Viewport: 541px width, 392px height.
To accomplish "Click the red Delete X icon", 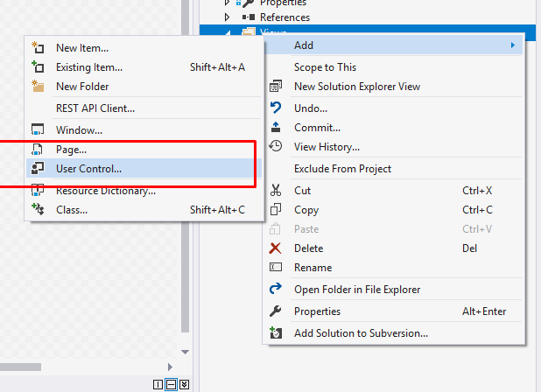I will pos(276,248).
